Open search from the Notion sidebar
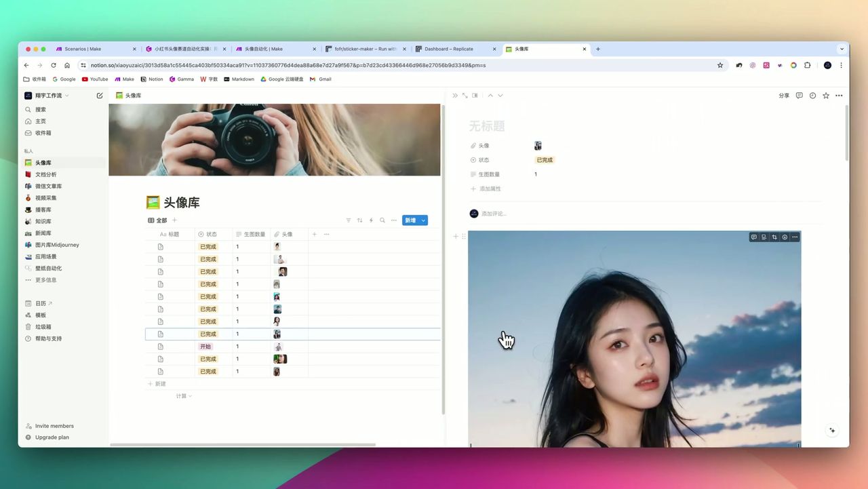Screen dimensions: 868x489 (40, 109)
